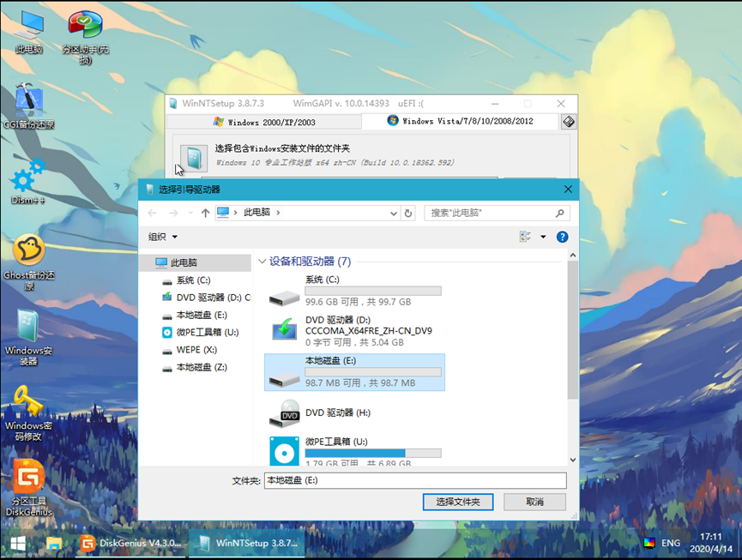Refresh the 此电脑 location
This screenshot has height=560, width=742.
coord(408,214)
